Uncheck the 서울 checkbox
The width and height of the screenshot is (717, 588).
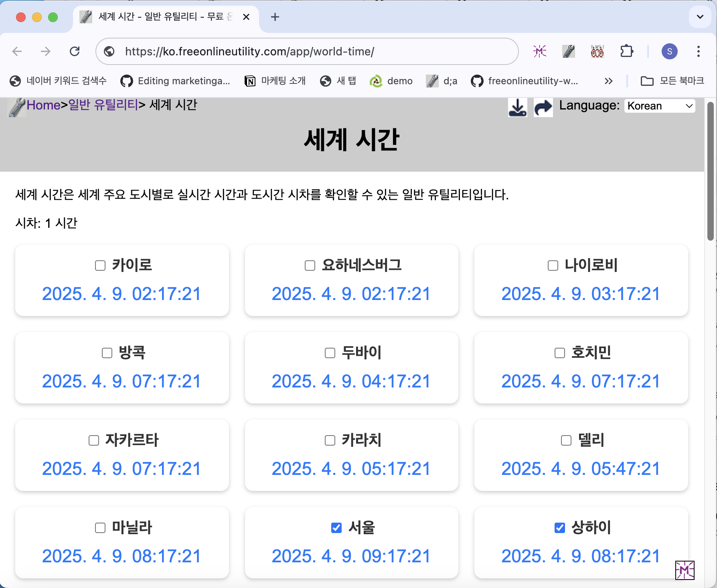336,528
